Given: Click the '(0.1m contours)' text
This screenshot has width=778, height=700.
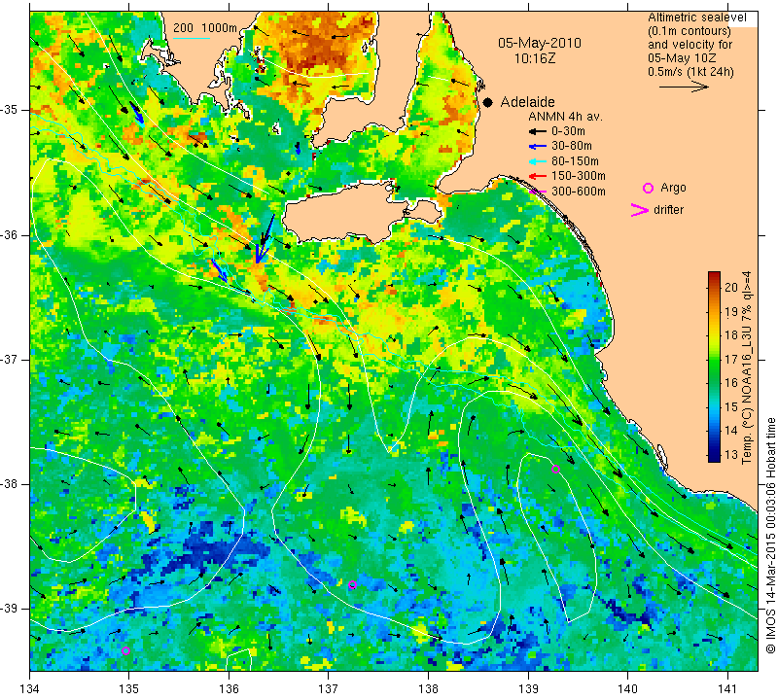Looking at the screenshot, I should click(690, 31).
